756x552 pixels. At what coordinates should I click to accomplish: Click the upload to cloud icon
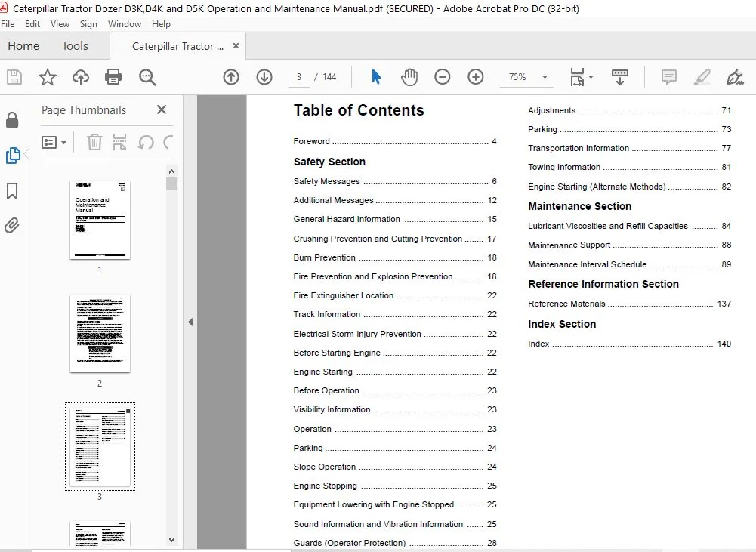81,77
